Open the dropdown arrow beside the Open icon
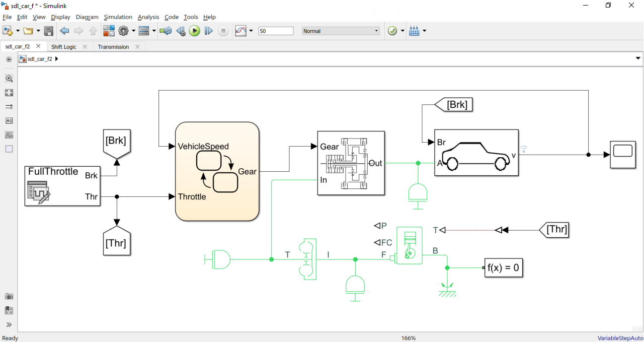Image resolution: width=644 pixels, height=342 pixels. pos(37,31)
